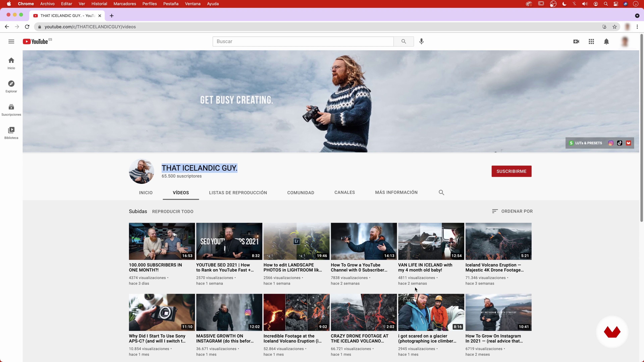Open the Archivo menu
644x362 pixels.
[47, 4]
